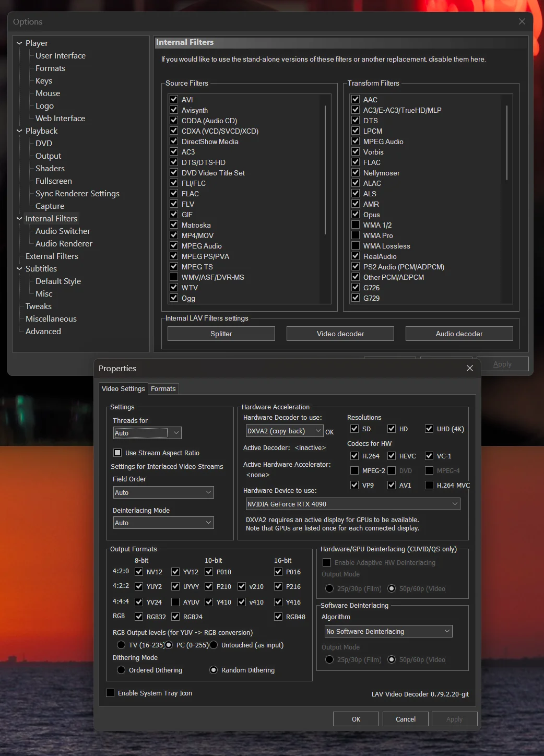
Task: Open the software deinterlacing Algorithm dropdown
Action: click(x=388, y=631)
